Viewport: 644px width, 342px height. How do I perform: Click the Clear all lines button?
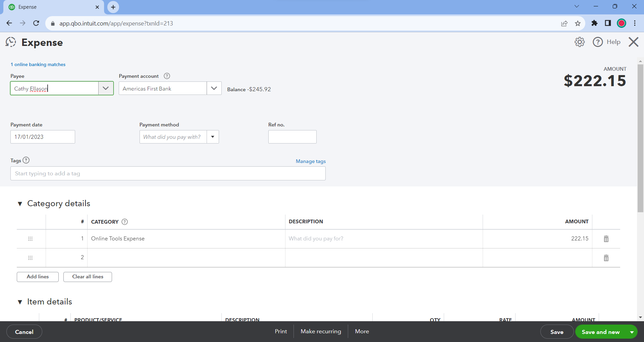point(88,277)
